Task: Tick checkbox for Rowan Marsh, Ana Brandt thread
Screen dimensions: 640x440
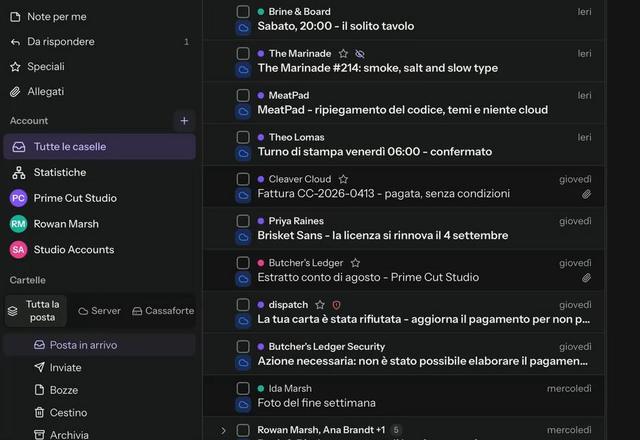Action: (x=243, y=430)
